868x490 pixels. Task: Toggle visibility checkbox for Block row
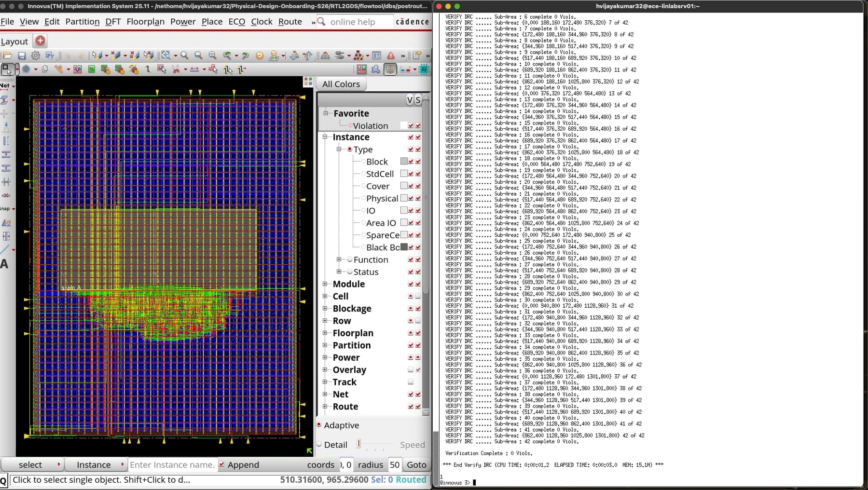click(411, 162)
